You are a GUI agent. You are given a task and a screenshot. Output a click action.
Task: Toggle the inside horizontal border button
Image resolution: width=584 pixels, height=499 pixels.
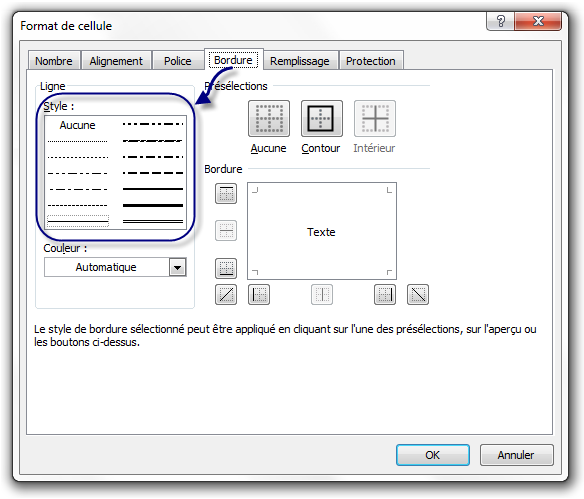click(226, 231)
